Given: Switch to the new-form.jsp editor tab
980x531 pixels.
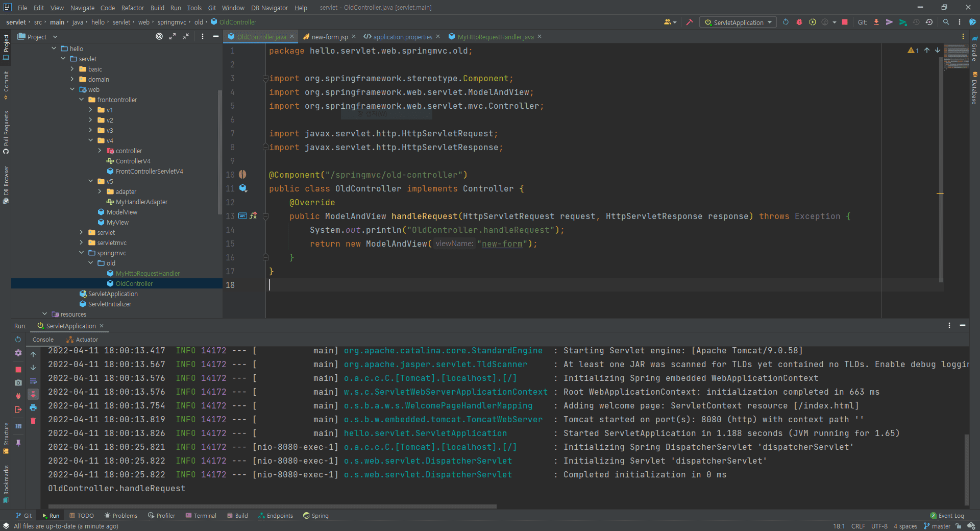Looking at the screenshot, I should [329, 37].
